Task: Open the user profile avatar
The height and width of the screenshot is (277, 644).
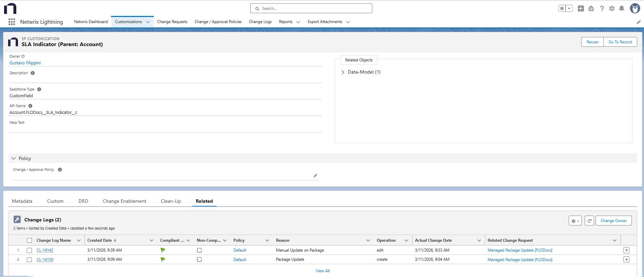Action: (635, 8)
